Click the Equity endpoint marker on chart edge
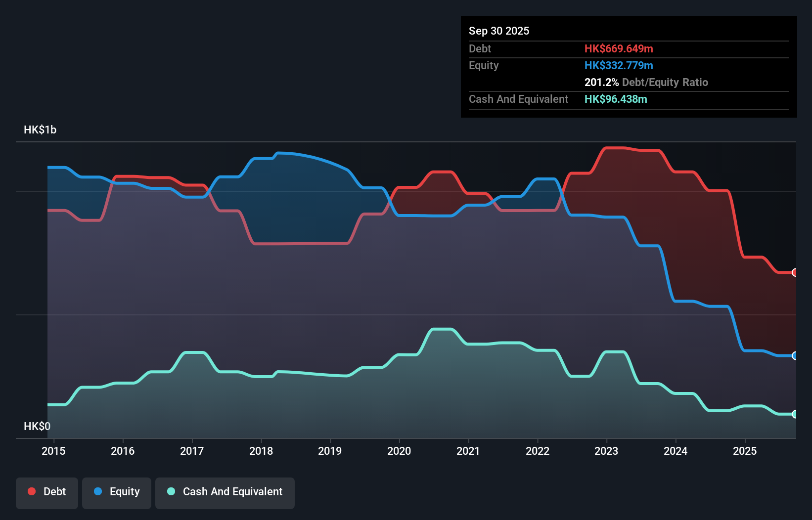Screen dimensions: 812x520 pos(795,355)
